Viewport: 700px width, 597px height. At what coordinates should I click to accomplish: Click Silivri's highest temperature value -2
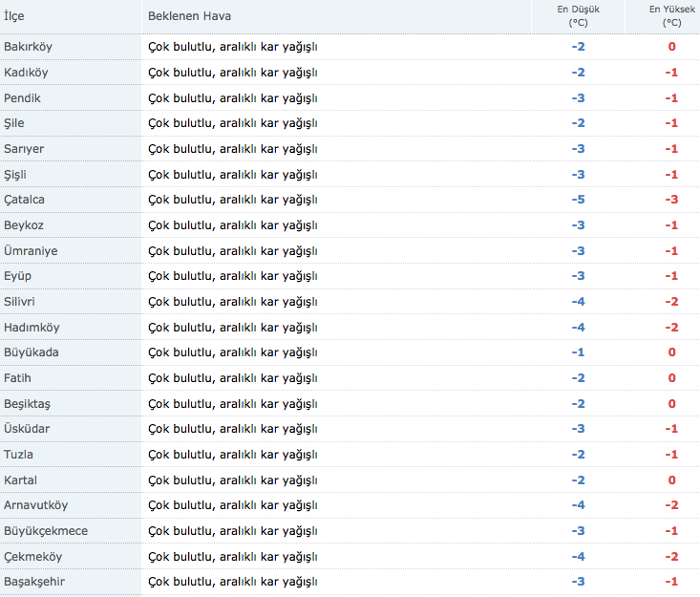pyautogui.click(x=671, y=302)
